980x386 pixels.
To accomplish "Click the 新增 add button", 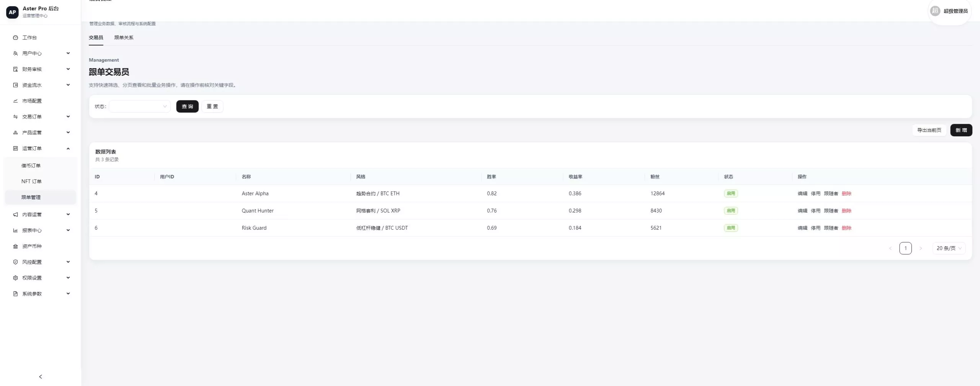I will tap(961, 130).
